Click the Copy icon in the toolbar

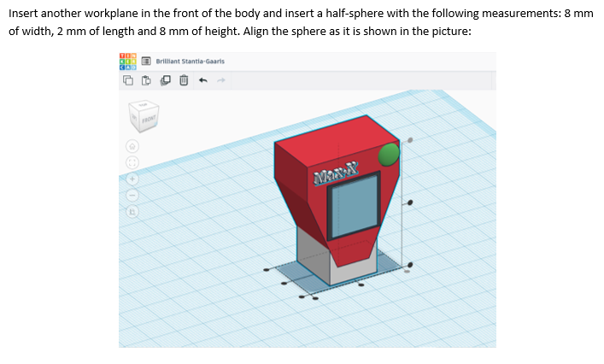(x=128, y=80)
